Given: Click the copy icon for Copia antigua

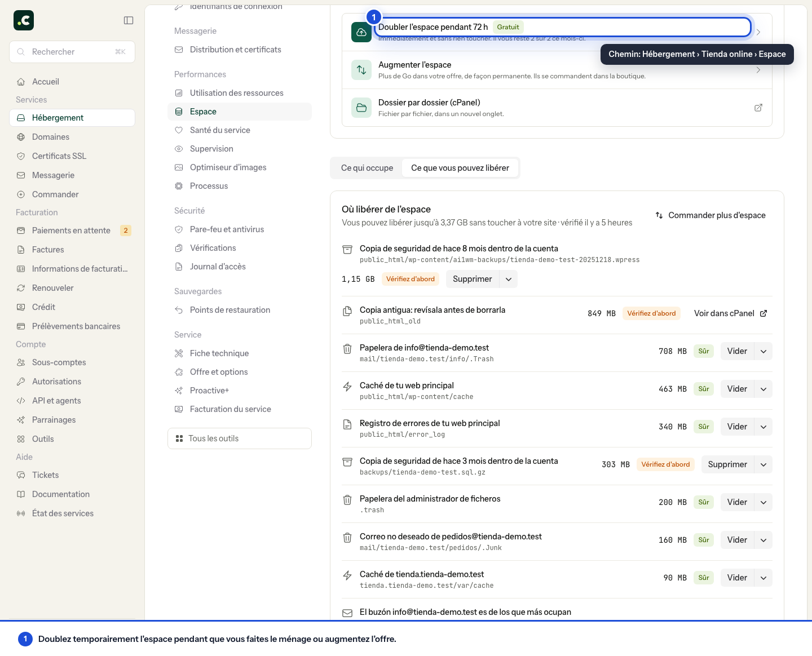Looking at the screenshot, I should pos(347,311).
